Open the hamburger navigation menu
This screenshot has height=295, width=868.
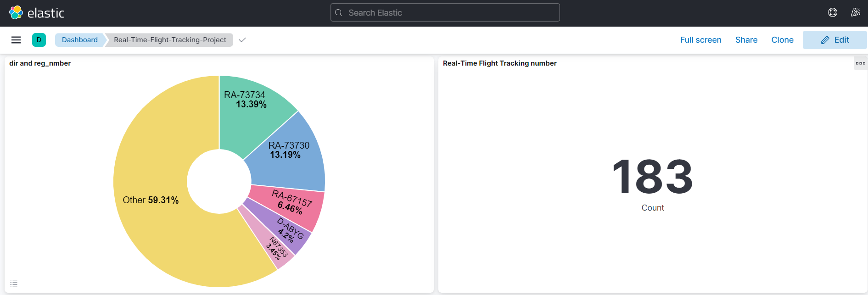tap(16, 40)
